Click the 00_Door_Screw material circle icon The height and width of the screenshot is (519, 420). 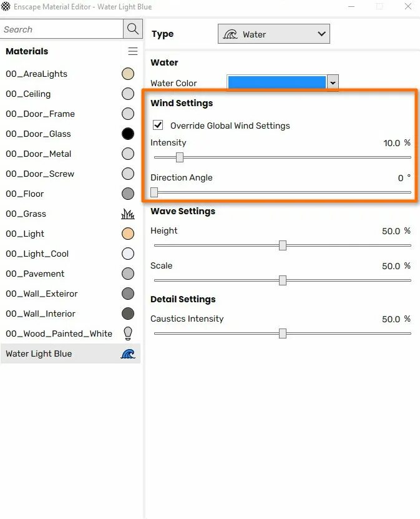click(x=128, y=174)
